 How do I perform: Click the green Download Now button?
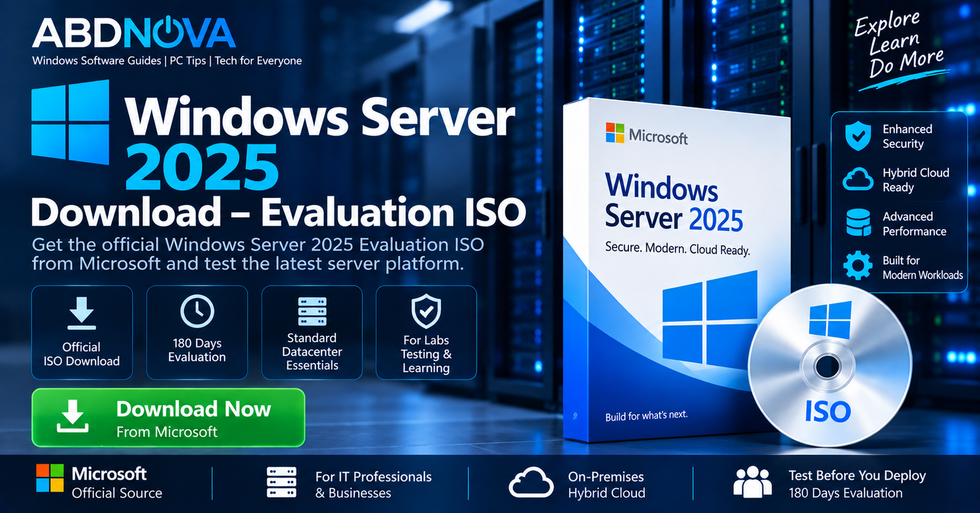coord(168,417)
